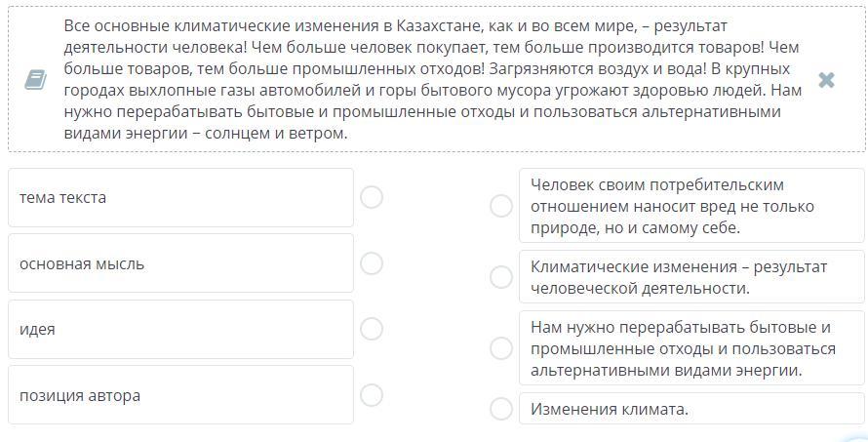
Task: Select the radio button next to "основная мысль"
Action: click(x=372, y=263)
